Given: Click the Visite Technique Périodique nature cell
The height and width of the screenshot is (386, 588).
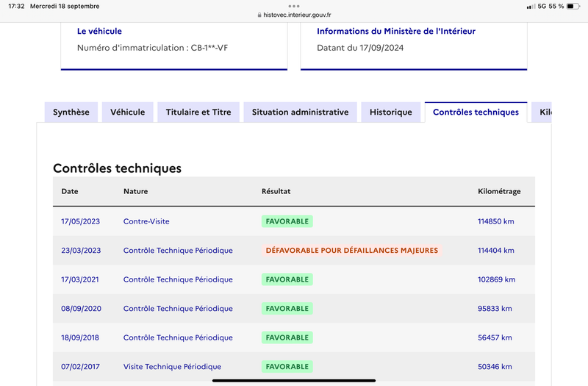Looking at the screenshot, I should [x=172, y=366].
